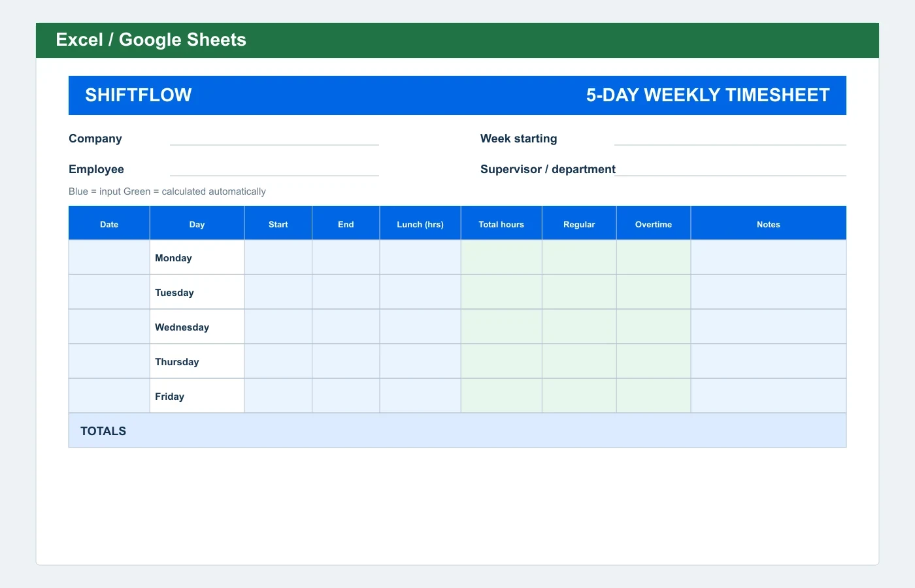Click the SHIFTFLOW title text
915x588 pixels.
coord(139,95)
